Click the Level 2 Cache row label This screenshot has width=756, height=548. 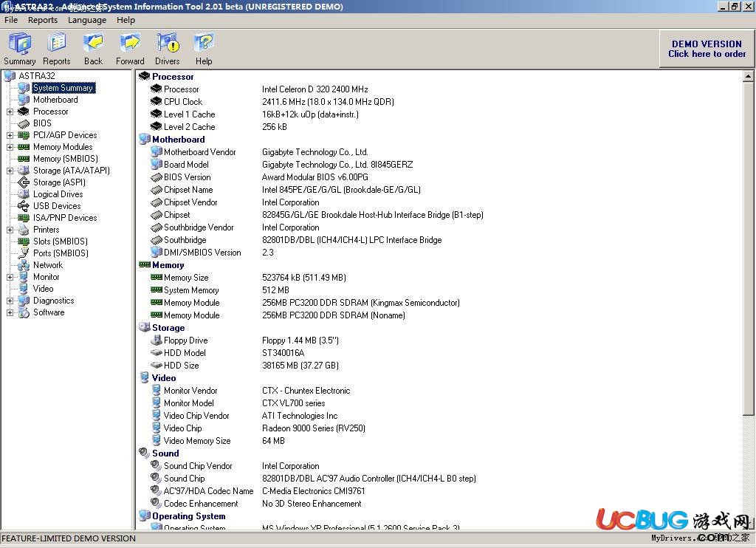(x=190, y=127)
